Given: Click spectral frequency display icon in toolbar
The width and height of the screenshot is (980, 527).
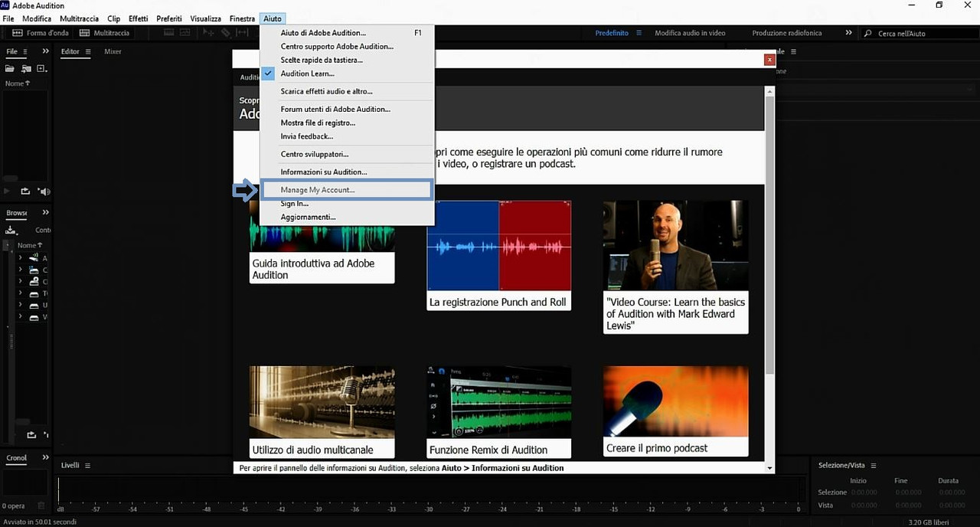Looking at the screenshot, I should tap(168, 33).
